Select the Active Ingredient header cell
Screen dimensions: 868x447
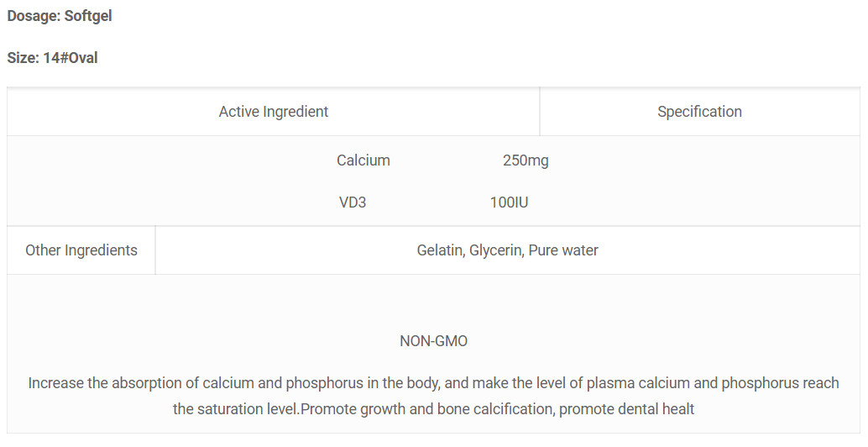point(274,112)
